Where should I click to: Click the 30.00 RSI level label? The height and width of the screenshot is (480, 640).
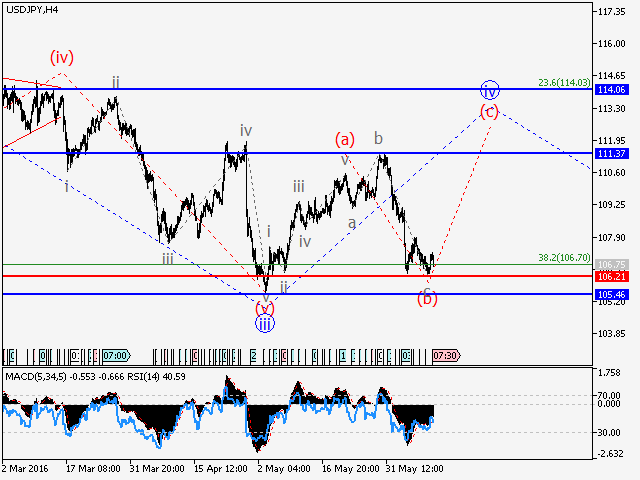(609, 433)
